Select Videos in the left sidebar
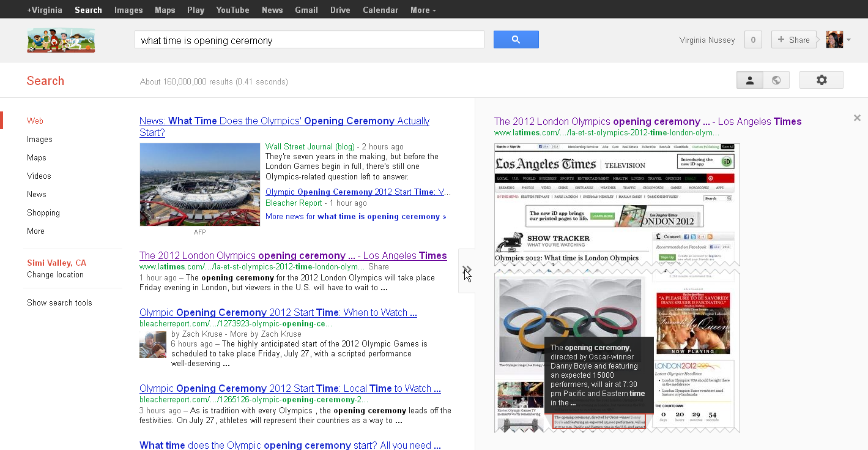868x450 pixels. (39, 176)
